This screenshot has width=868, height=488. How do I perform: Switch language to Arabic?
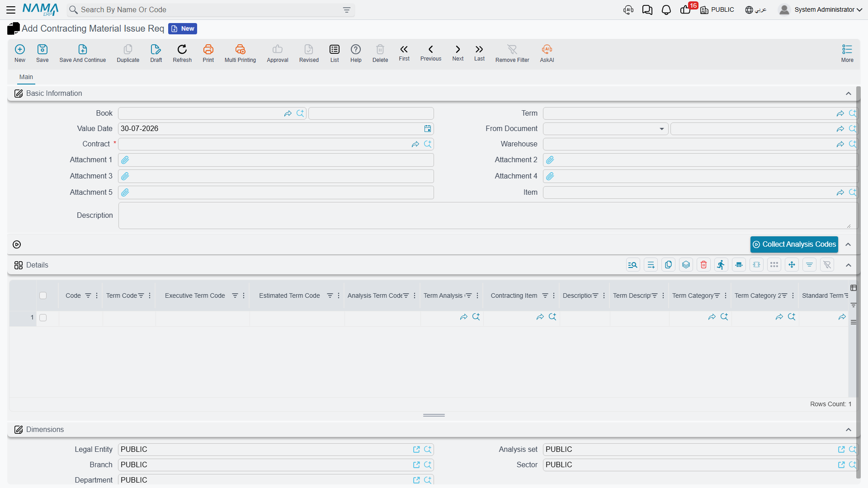point(756,9)
